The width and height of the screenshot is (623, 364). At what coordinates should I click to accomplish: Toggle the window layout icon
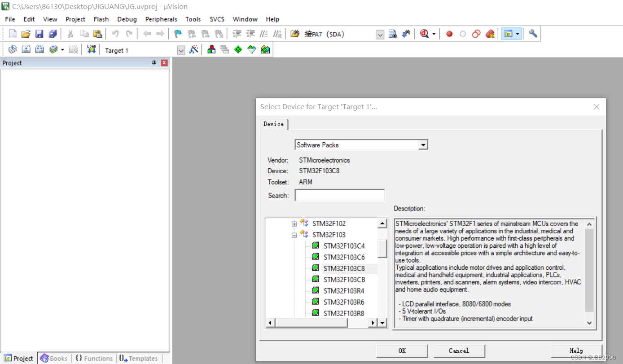[508, 34]
